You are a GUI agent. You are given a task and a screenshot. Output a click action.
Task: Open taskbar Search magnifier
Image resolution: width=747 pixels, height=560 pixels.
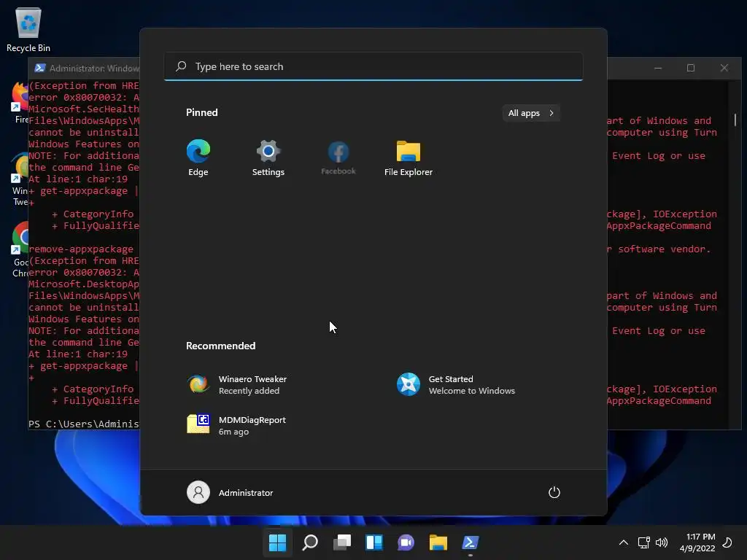(x=310, y=542)
